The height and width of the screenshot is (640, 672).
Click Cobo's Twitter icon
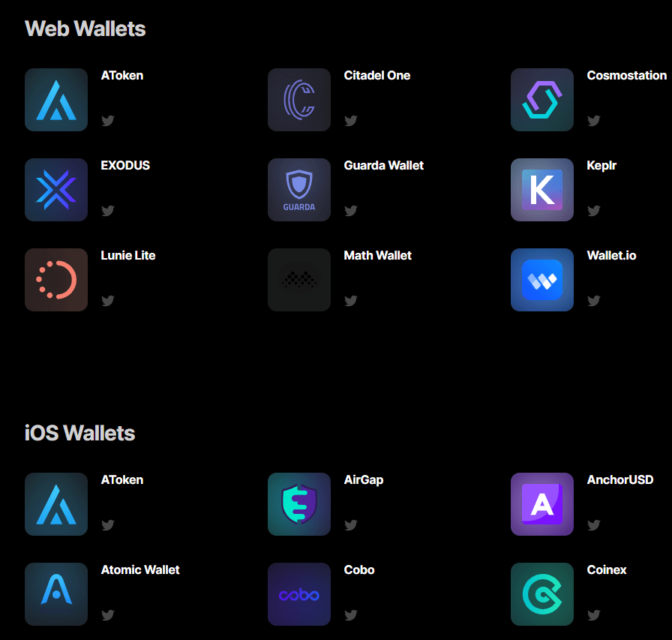351,614
